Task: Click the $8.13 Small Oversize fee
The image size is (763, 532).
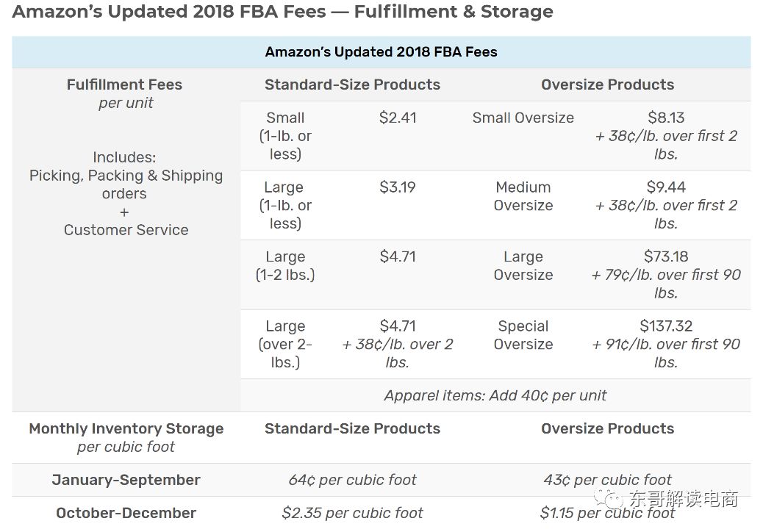Action: click(666, 117)
